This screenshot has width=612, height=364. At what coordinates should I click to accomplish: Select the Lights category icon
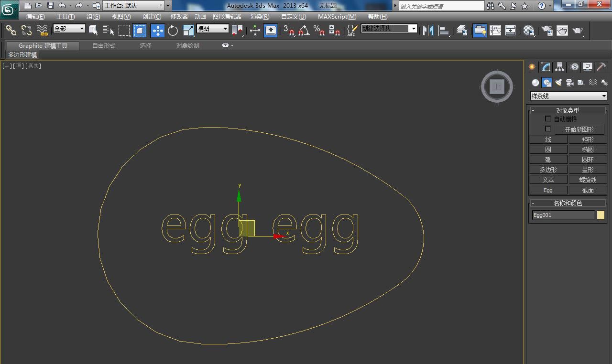[558, 82]
